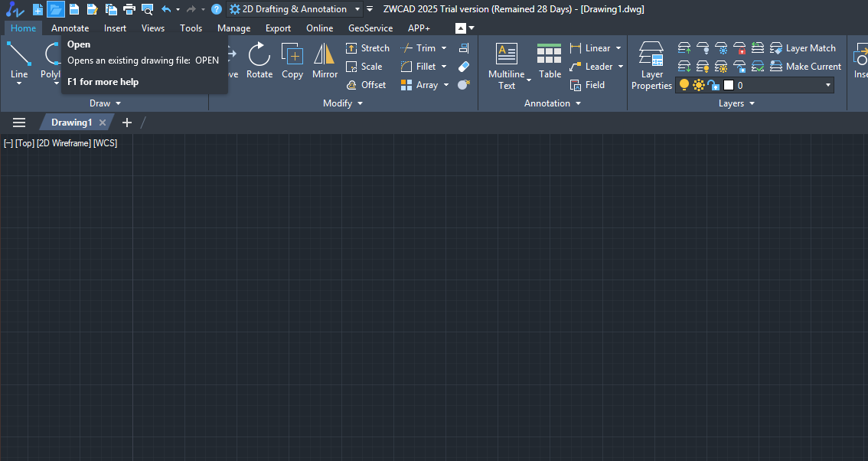Click the Layer Match button
The image size is (868, 461).
point(803,48)
